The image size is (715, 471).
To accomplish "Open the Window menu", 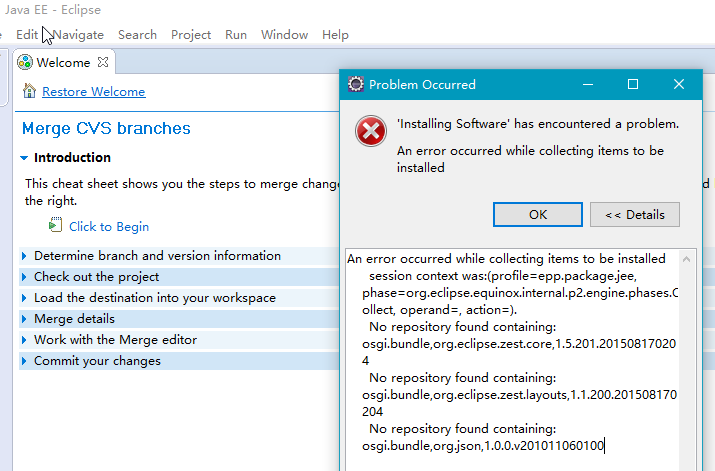I will pyautogui.click(x=284, y=35).
